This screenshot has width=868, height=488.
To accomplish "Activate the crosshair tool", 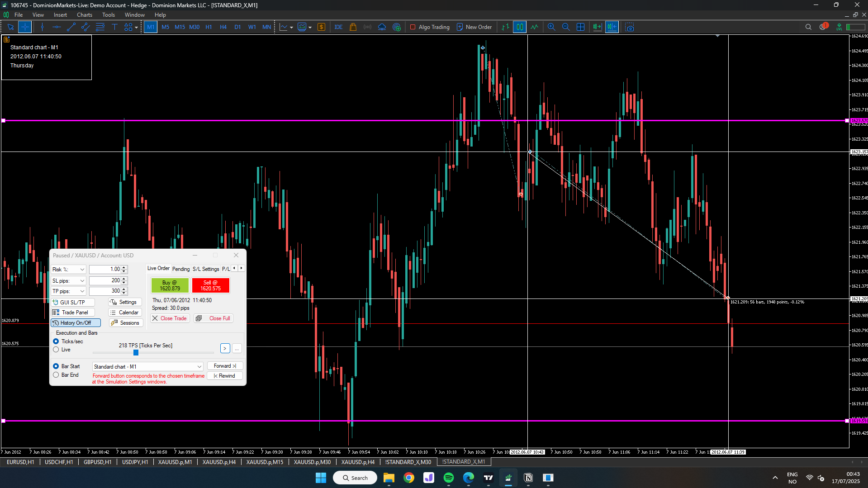I will coord(25,27).
